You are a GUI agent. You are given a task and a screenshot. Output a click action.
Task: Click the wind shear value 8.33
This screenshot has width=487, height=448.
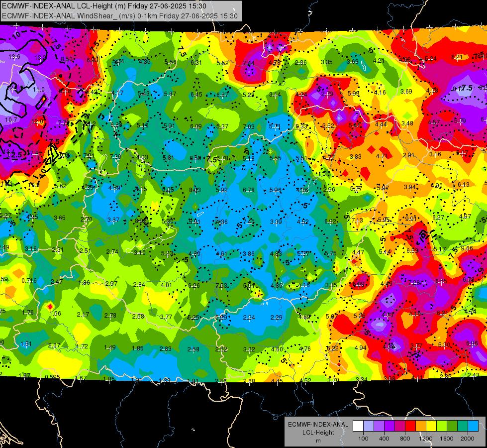(301, 126)
